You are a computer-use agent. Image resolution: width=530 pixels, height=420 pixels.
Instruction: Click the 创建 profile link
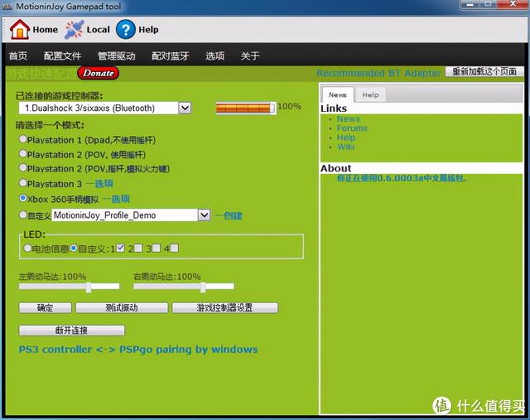(x=229, y=215)
